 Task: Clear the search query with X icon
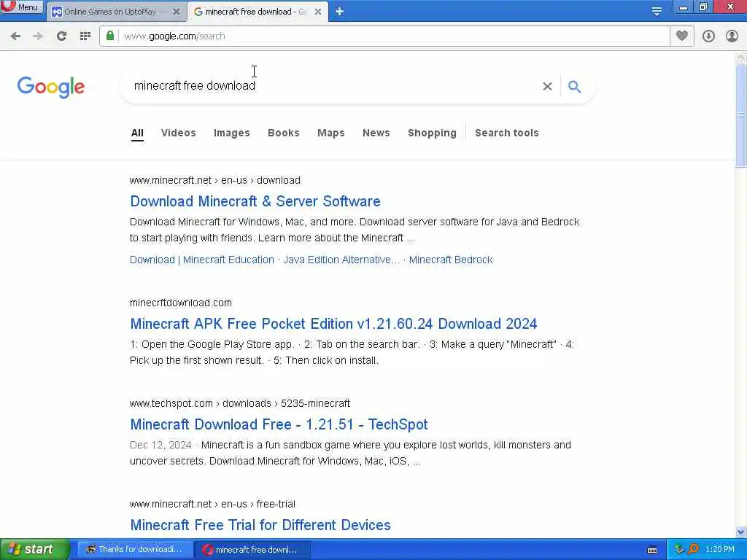click(x=547, y=86)
